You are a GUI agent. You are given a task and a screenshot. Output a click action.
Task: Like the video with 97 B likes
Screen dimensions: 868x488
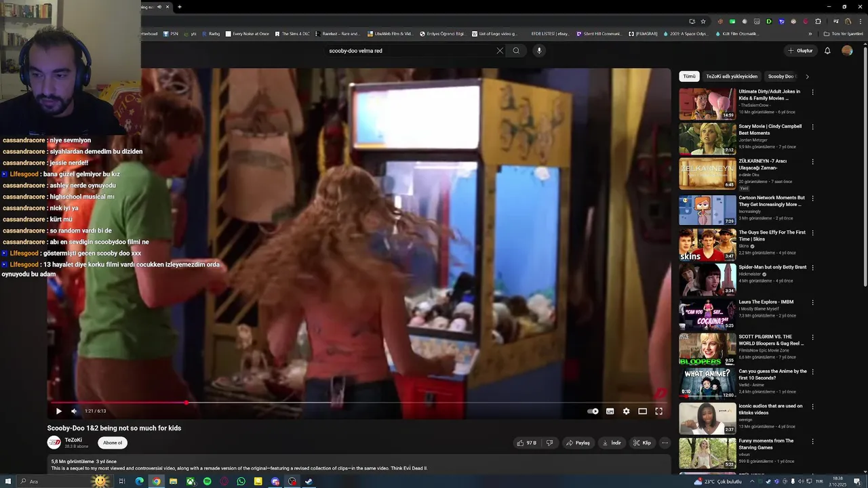pyautogui.click(x=526, y=443)
